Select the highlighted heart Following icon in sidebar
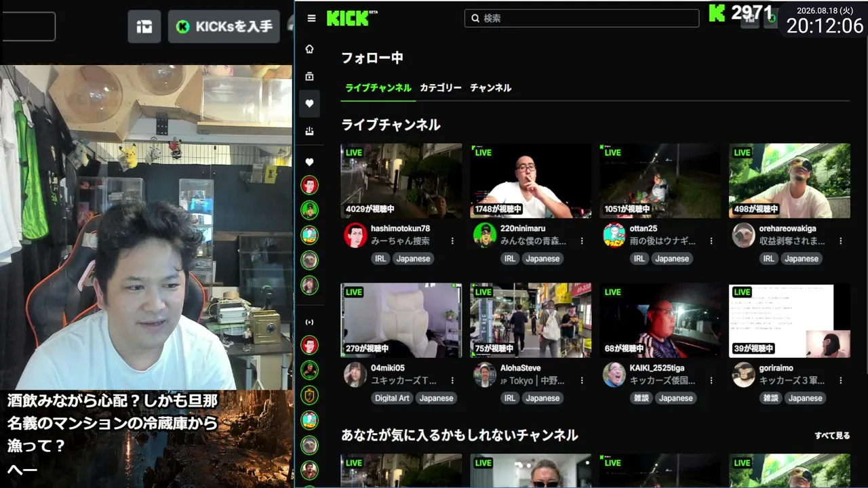Viewport: 868px width, 488px height. click(x=310, y=104)
